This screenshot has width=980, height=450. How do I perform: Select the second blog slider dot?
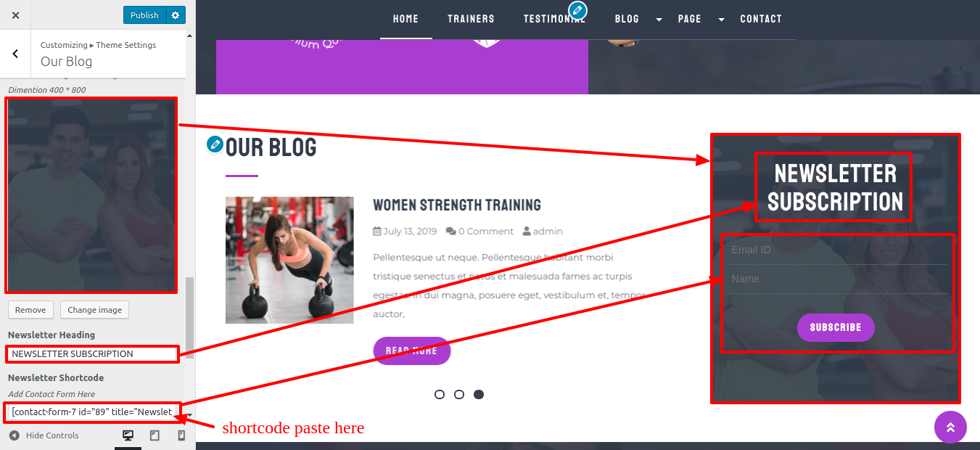459,394
